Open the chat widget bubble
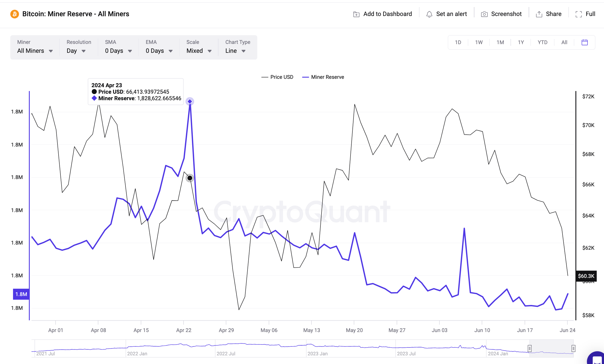The image size is (604, 364). [597, 359]
